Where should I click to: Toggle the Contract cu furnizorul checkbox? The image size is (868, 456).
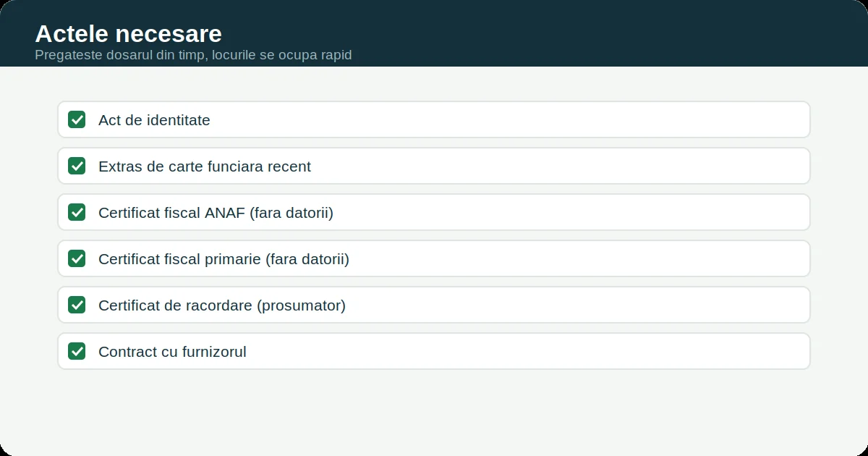(x=77, y=351)
